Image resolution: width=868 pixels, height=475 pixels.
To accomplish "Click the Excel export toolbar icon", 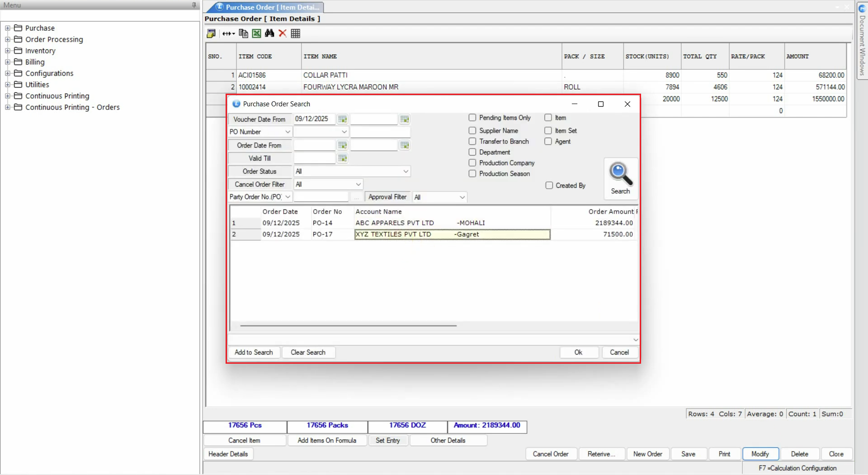I will (x=256, y=33).
